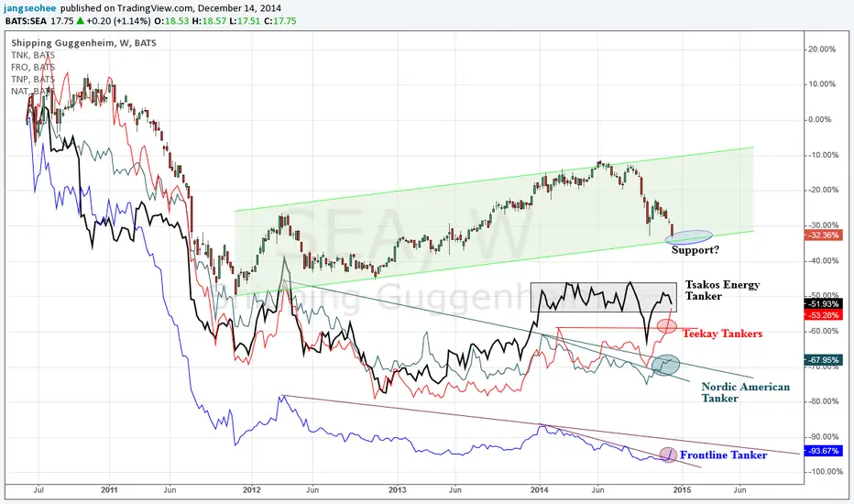Click the BATS:SEA ticker symbol
This screenshot has height=504, width=854.
27,21
